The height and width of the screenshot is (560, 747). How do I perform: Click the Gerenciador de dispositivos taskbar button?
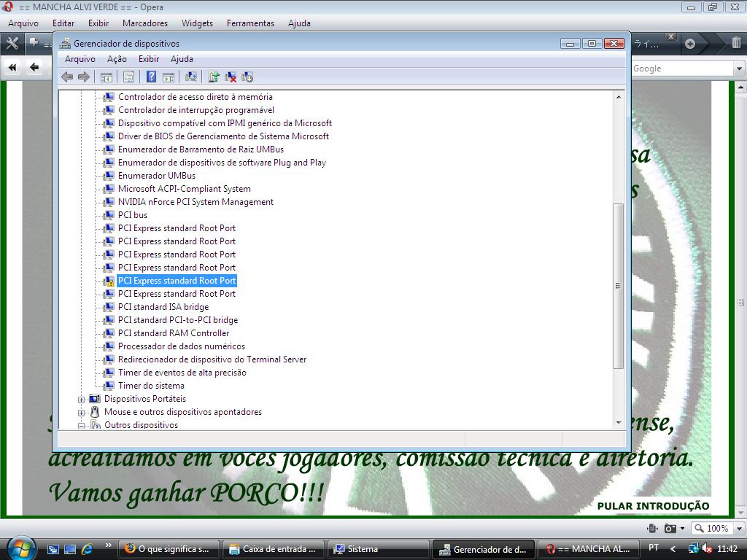coord(483,550)
